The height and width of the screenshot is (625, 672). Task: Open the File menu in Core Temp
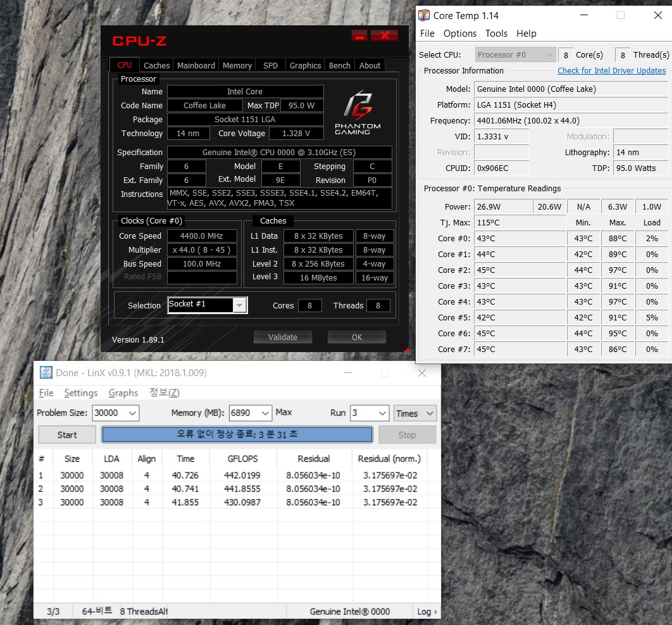[427, 34]
